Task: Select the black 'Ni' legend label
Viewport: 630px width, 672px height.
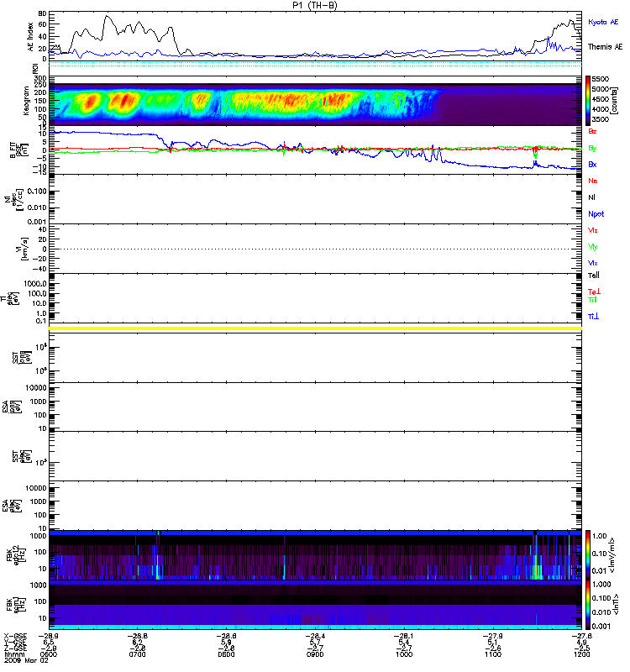Action: coord(591,197)
